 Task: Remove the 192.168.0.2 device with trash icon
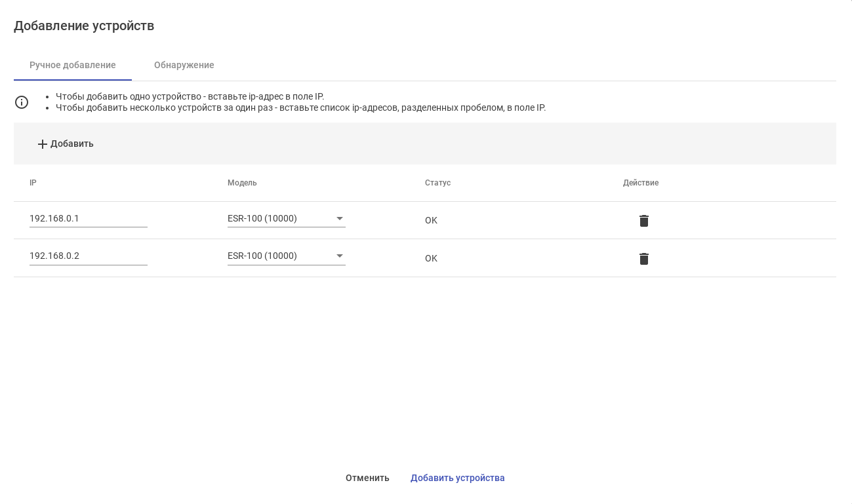(644, 259)
